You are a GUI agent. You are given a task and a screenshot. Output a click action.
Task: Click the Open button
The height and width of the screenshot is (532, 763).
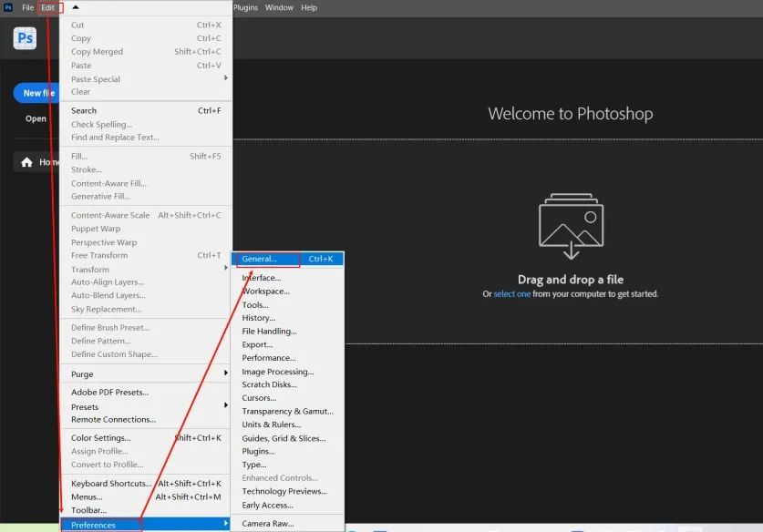36,118
